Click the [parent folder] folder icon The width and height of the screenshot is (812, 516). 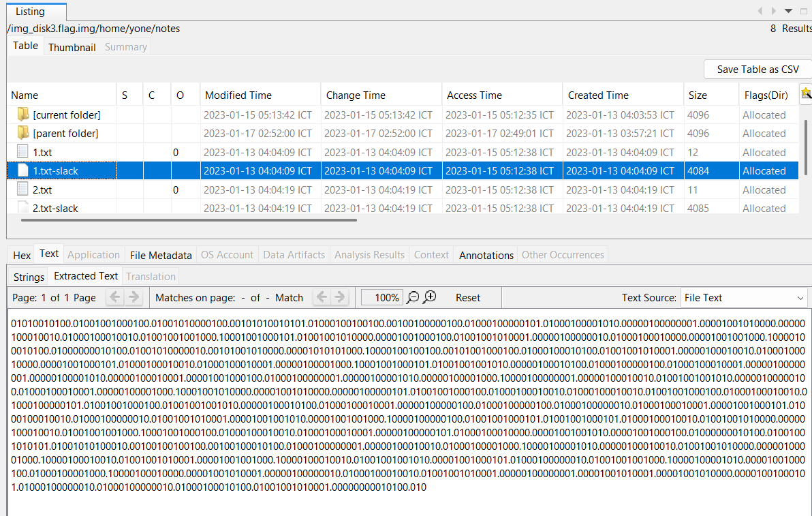click(23, 133)
